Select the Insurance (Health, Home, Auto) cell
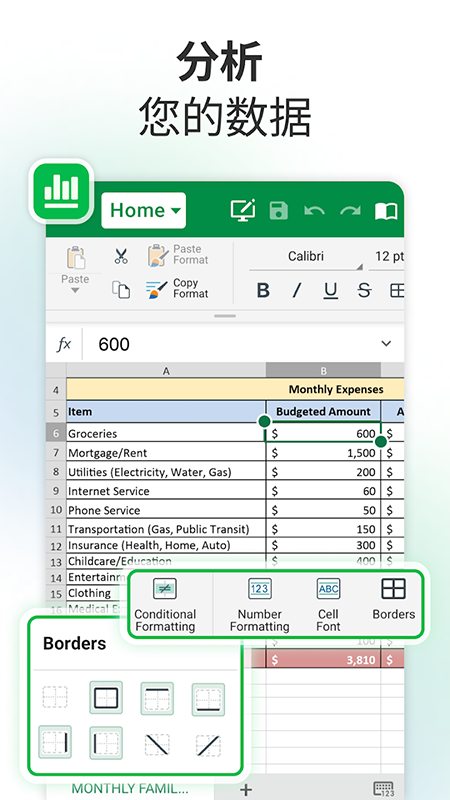This screenshot has width=450, height=800. click(166, 545)
